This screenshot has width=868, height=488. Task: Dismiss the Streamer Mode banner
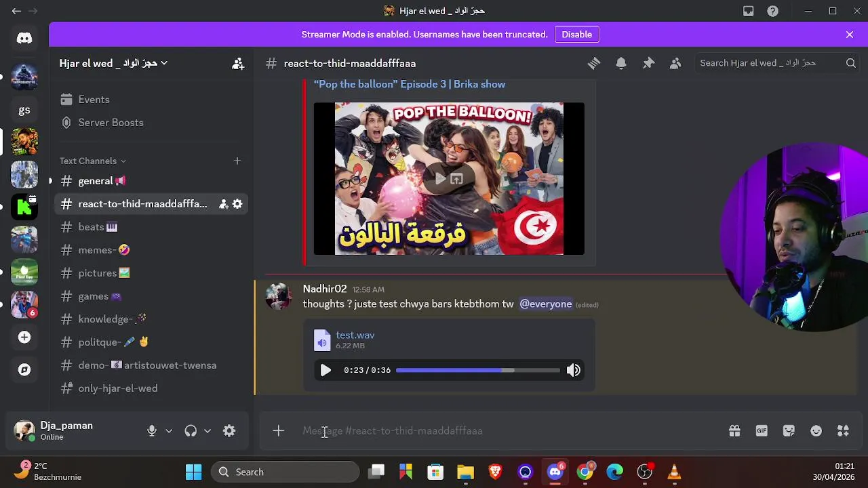(850, 35)
